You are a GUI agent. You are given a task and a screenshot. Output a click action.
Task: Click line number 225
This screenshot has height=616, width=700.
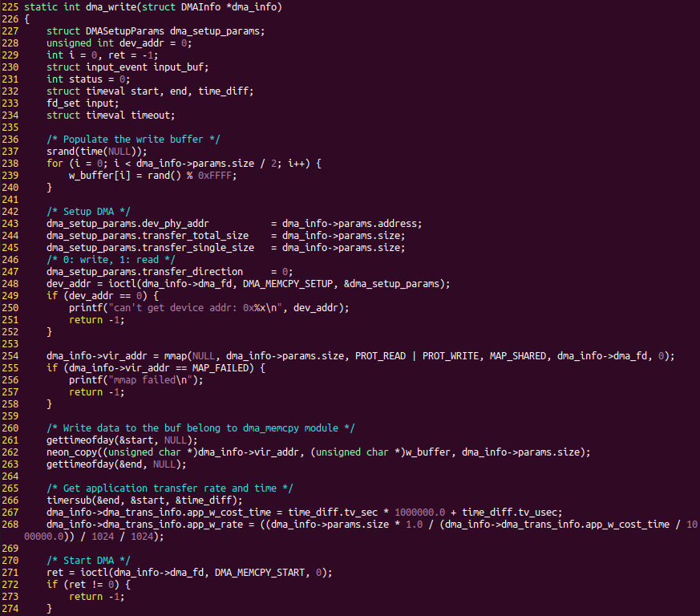pyautogui.click(x=10, y=6)
